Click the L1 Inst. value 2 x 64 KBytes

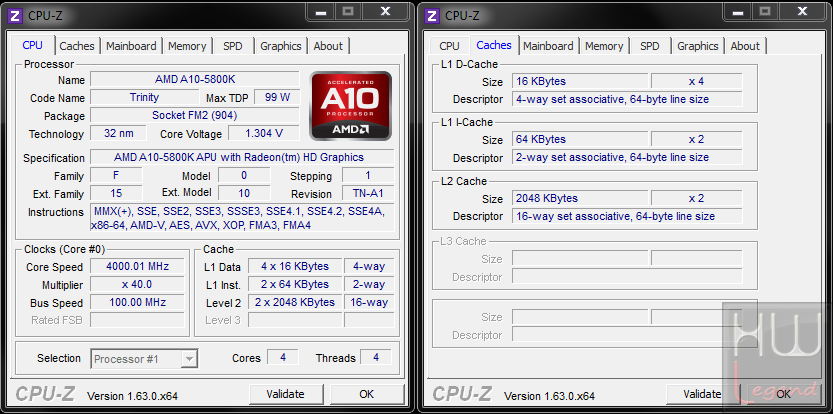coord(295,284)
